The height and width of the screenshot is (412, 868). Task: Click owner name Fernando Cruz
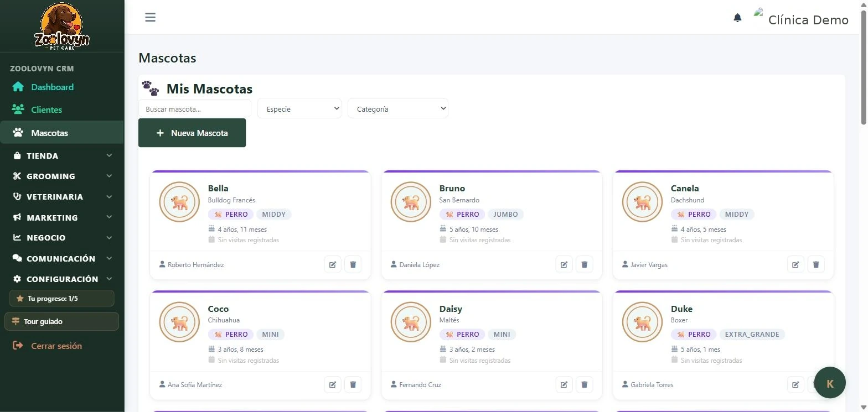(420, 385)
